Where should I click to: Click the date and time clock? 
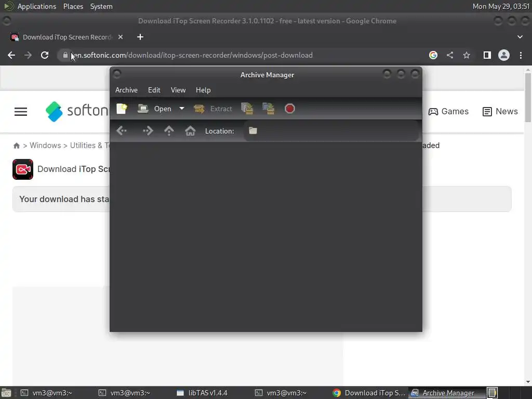coord(501,6)
